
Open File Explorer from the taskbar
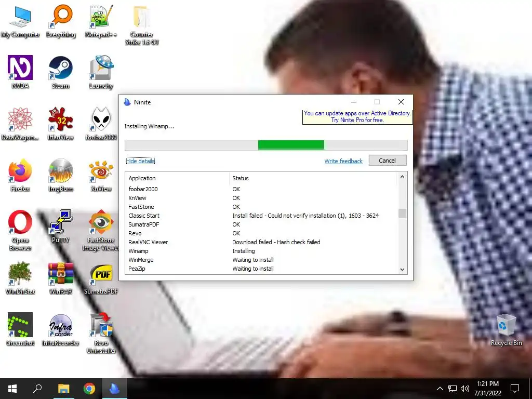(x=63, y=389)
